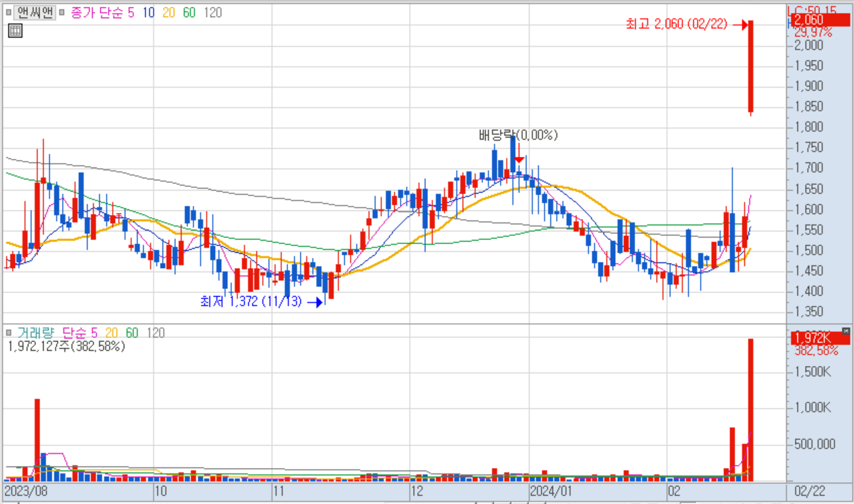Click the 02 month date axis label
Image resolution: width=854 pixels, height=504 pixels.
pyautogui.click(x=674, y=490)
